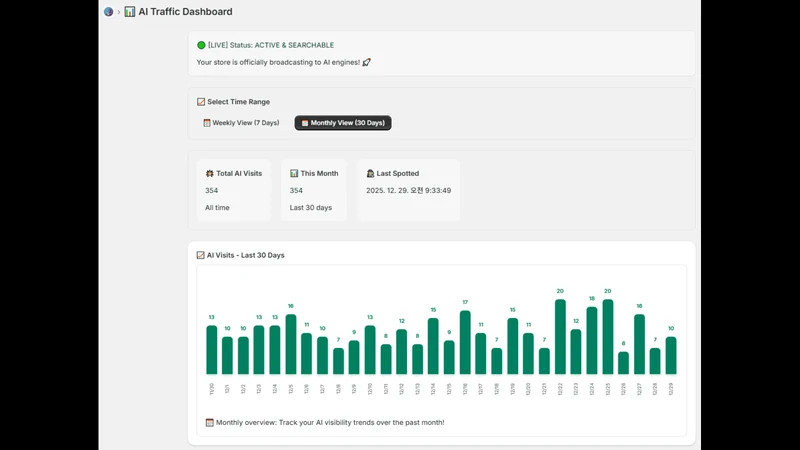Click the 12/26 bar showing 6 visits

click(623, 363)
